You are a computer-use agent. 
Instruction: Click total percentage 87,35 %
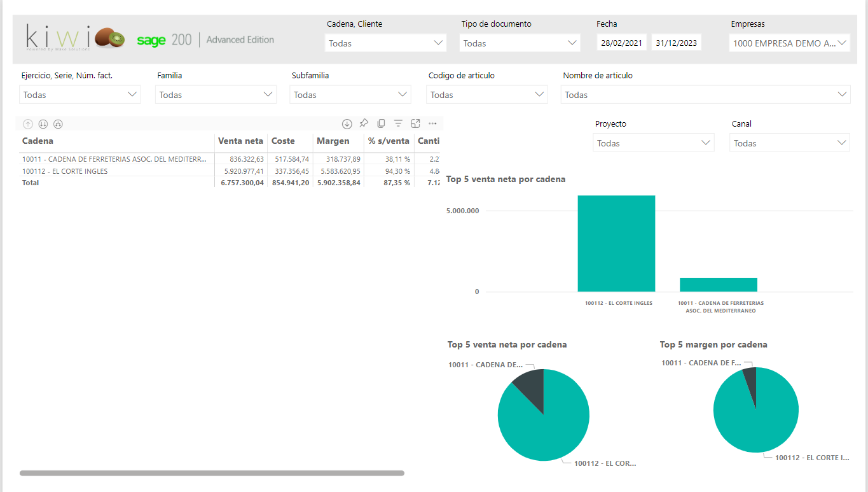coord(397,183)
